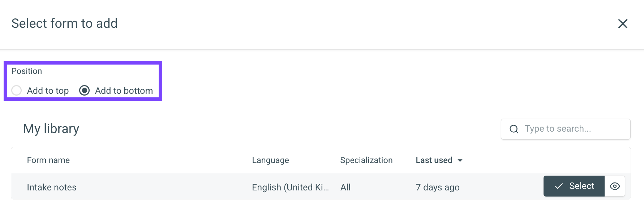The width and height of the screenshot is (644, 207).
Task: Preview Intake notes with eye icon
Action: [x=614, y=186]
